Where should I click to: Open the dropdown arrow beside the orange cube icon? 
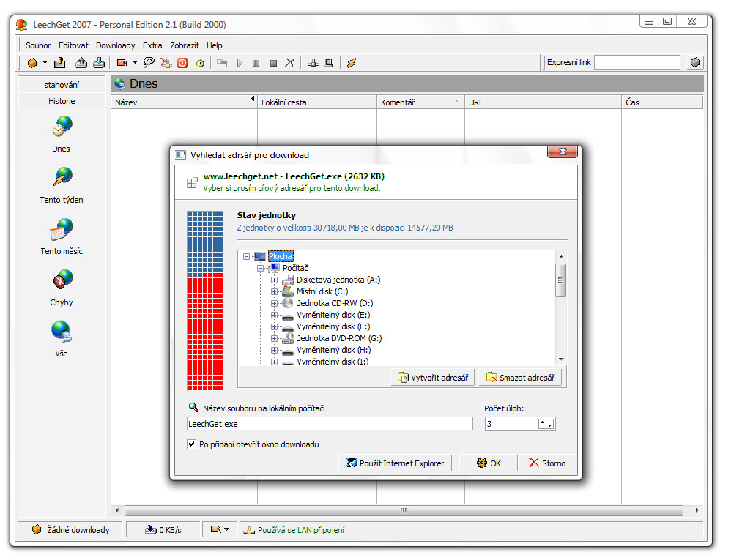(x=45, y=62)
